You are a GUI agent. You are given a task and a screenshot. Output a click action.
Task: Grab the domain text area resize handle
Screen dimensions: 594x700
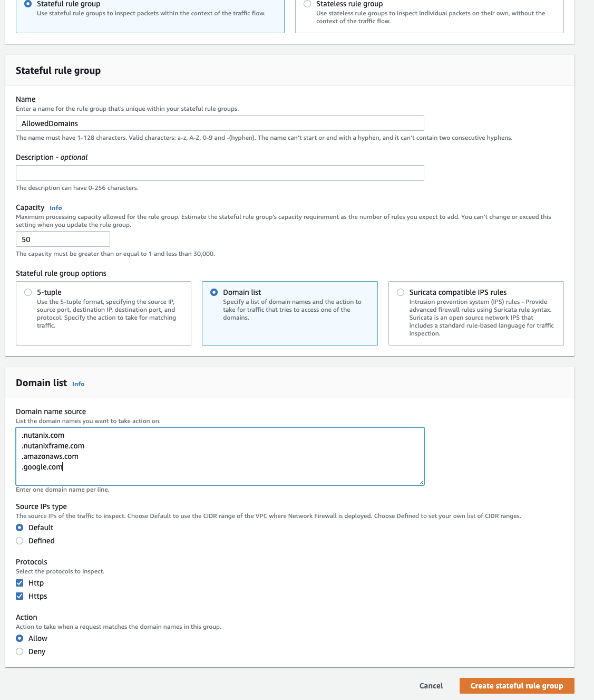(421, 482)
